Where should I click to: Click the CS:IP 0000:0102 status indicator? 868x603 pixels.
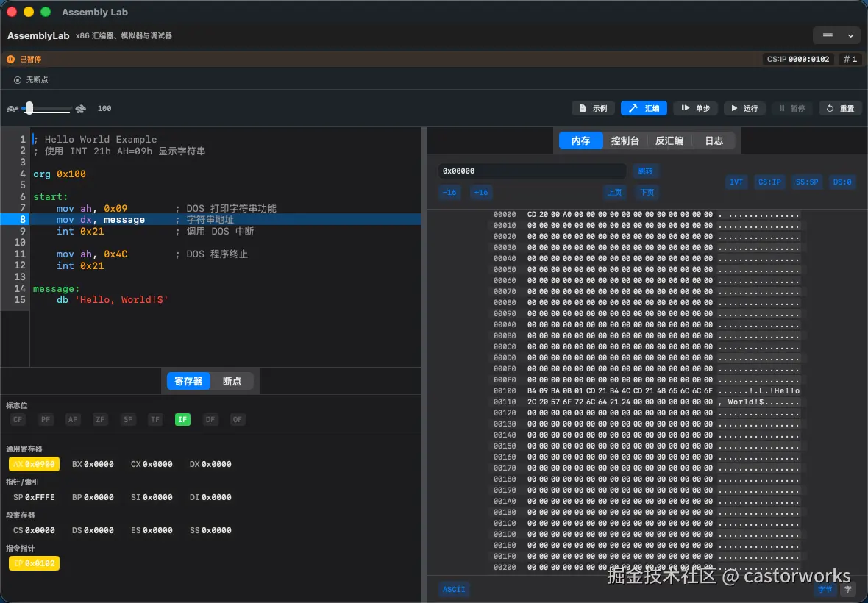pyautogui.click(x=797, y=59)
